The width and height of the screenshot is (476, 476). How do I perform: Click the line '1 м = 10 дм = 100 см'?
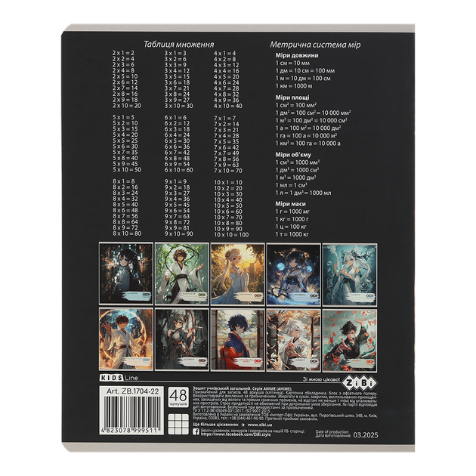[x=303, y=79]
